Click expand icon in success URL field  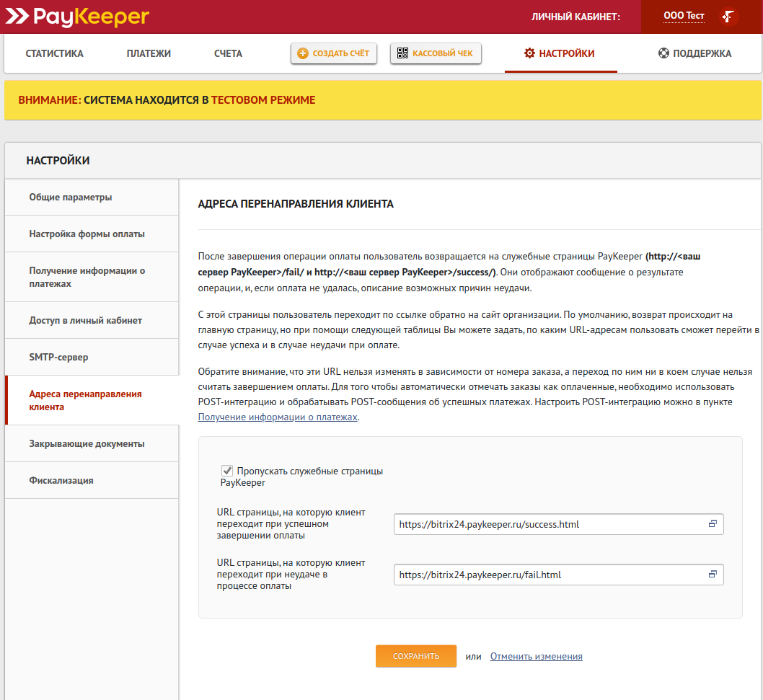[713, 524]
